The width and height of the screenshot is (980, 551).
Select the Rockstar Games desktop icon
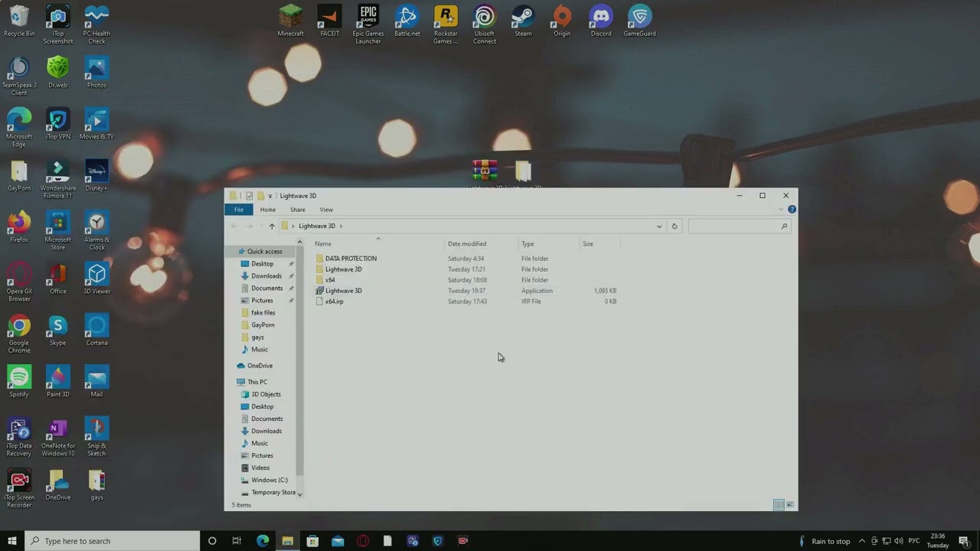446,25
